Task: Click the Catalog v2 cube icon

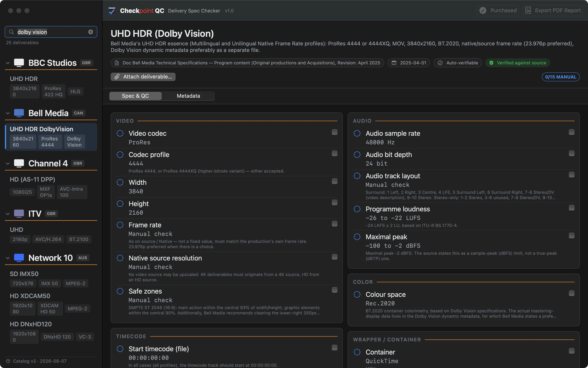Action: click(8, 361)
